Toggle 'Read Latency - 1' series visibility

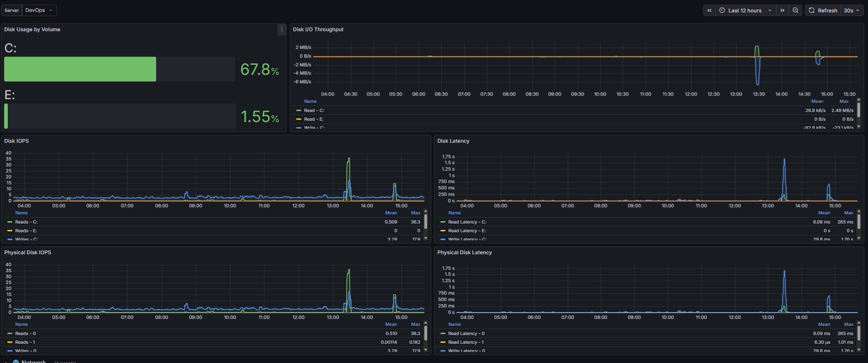tap(466, 342)
